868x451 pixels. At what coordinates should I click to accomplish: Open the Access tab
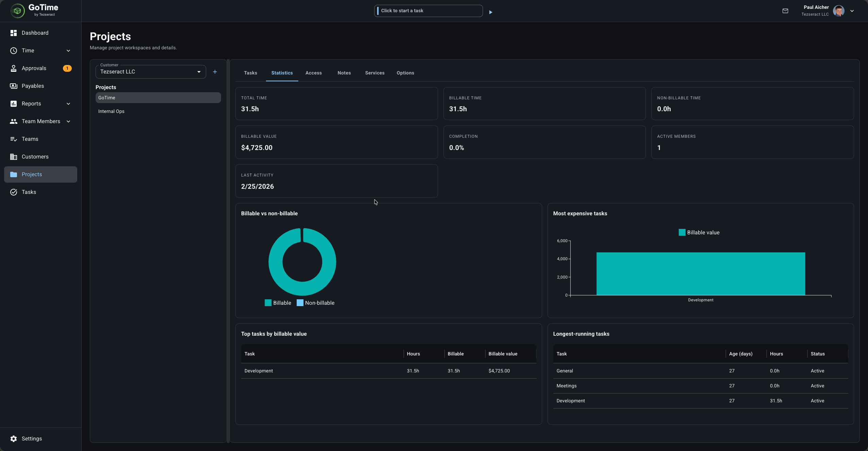pos(314,73)
